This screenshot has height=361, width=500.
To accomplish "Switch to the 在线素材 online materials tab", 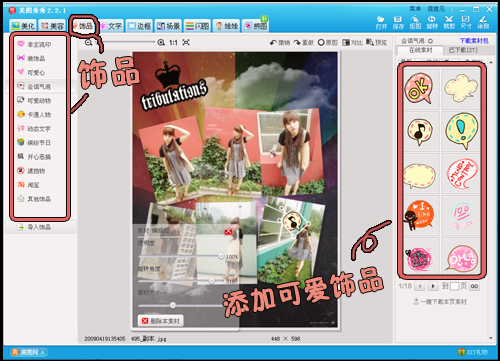I will click(x=420, y=50).
